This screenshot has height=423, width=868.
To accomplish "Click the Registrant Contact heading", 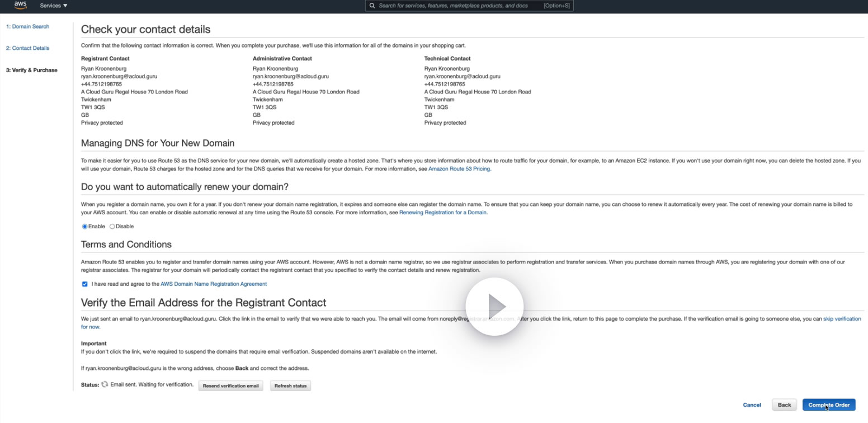I will point(105,58).
